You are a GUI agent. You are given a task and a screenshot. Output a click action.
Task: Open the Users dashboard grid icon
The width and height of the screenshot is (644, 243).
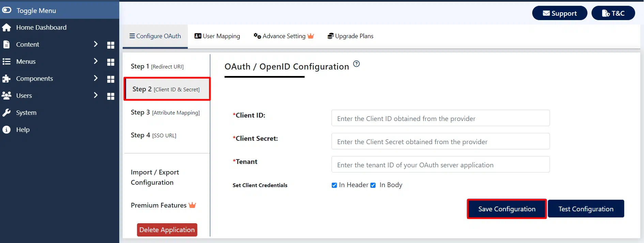111,96
